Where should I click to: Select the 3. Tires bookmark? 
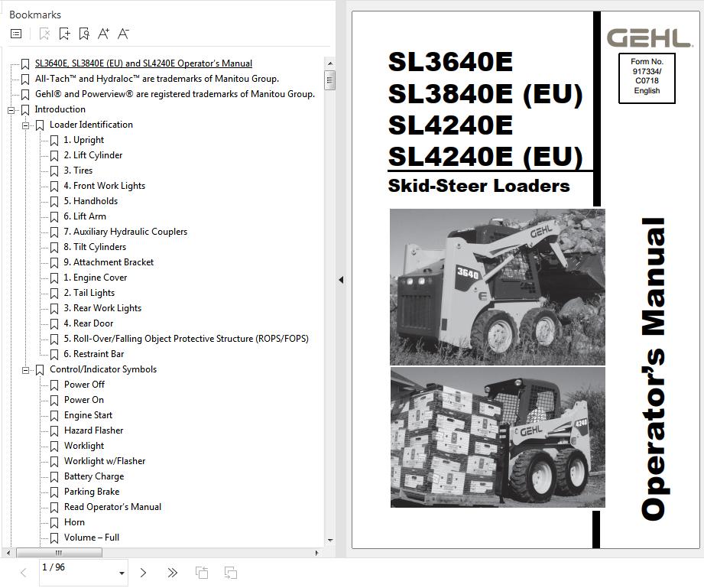click(x=78, y=171)
